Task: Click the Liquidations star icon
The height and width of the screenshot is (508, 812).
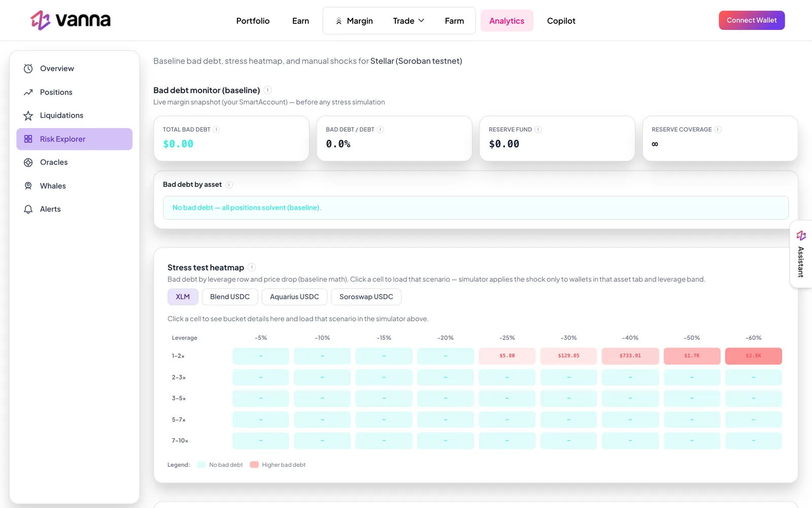Action: tap(28, 115)
